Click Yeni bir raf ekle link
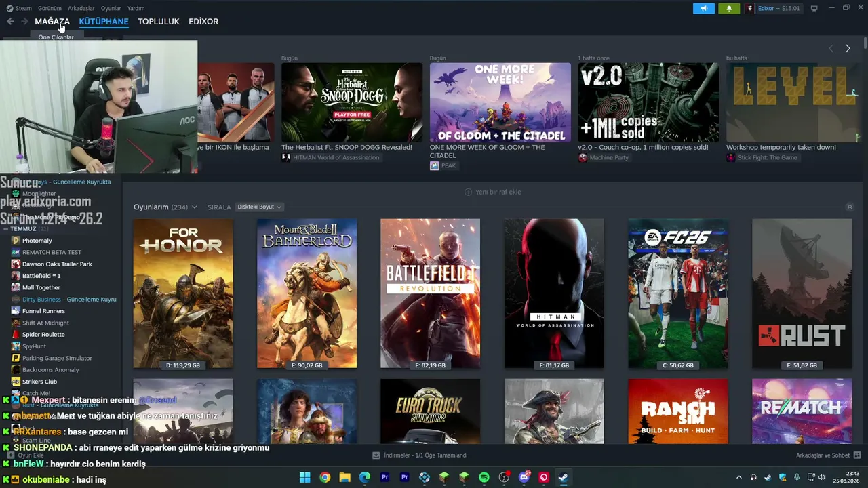Image resolution: width=868 pixels, height=488 pixels. [498, 192]
